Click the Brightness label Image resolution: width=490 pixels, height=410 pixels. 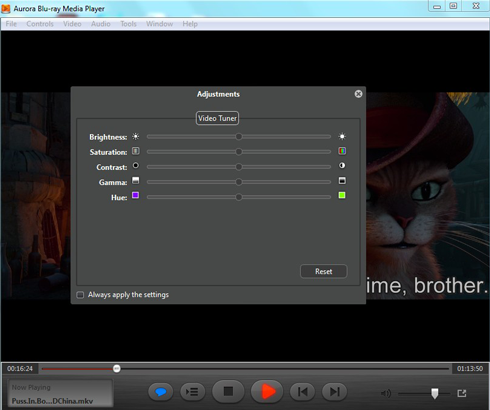pos(108,137)
